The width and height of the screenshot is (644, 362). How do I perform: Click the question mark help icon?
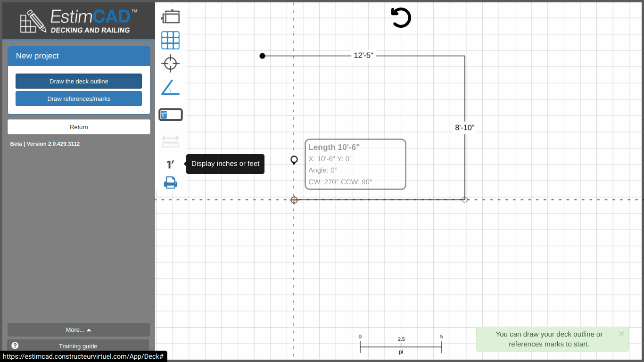(15, 346)
